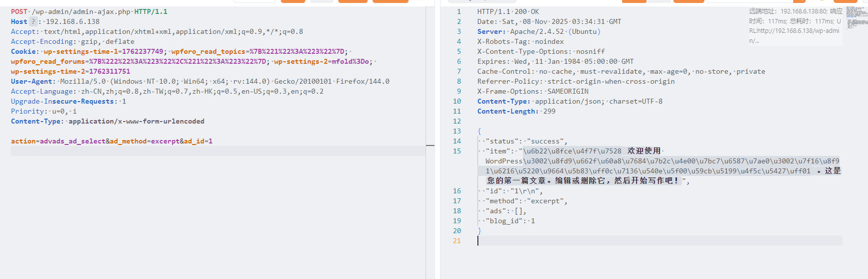868x279 pixels.
Task: Click the request line 'POST /wp-admin/admin-ajax.php'
Action: coord(70,11)
